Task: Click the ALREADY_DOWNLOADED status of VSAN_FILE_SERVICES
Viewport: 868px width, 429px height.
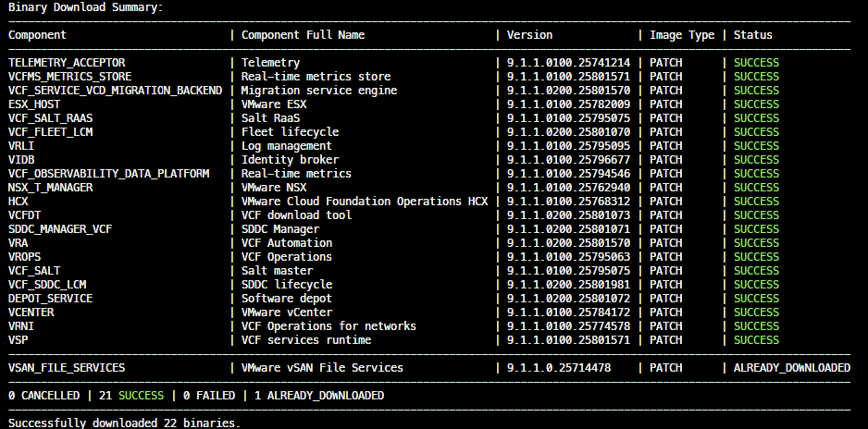Action: click(x=792, y=368)
